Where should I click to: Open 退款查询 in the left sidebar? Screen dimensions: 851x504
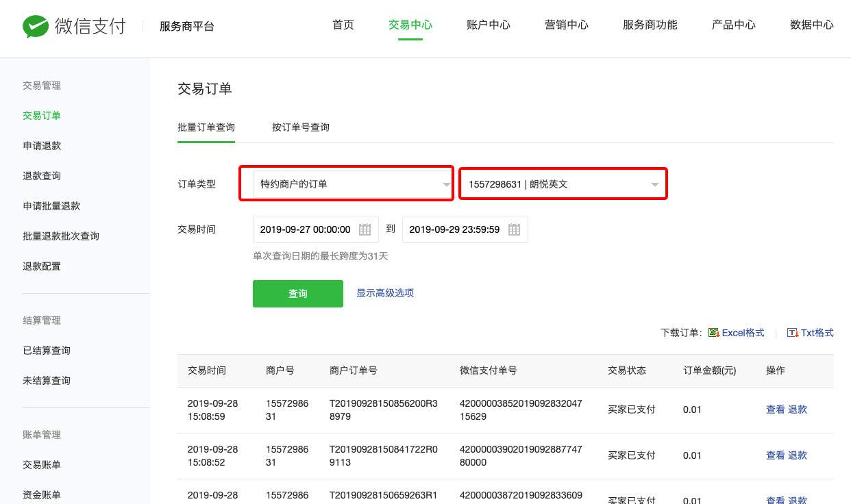(42, 176)
